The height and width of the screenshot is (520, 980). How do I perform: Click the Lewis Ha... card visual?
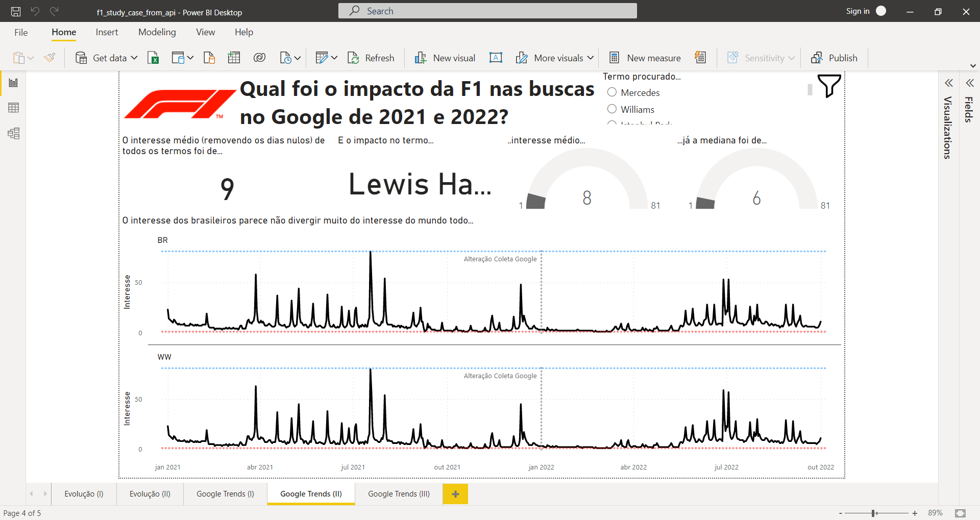tap(420, 184)
